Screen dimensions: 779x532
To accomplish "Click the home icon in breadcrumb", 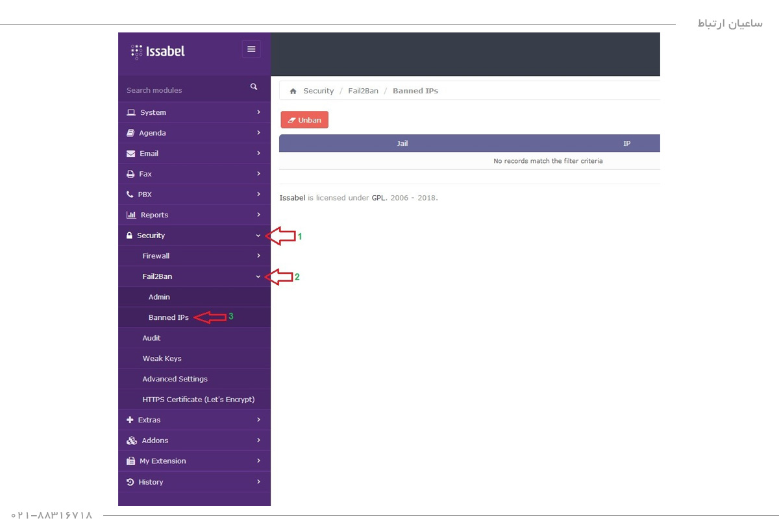I will point(293,91).
